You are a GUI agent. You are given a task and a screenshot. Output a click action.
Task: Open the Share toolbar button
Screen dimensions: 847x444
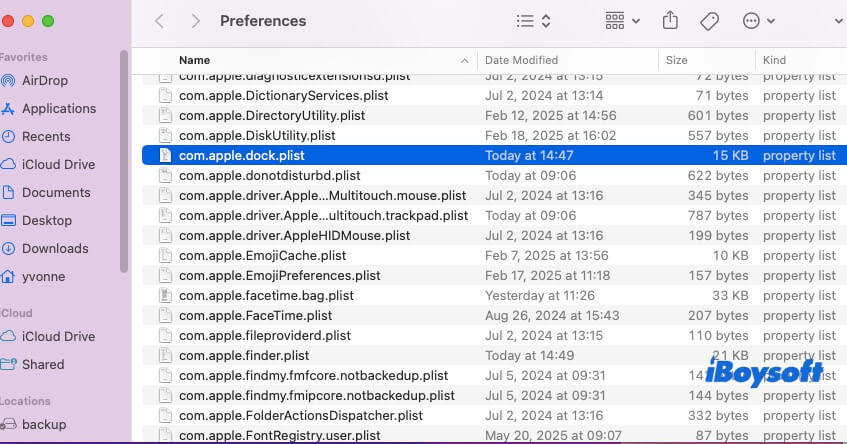pos(670,21)
